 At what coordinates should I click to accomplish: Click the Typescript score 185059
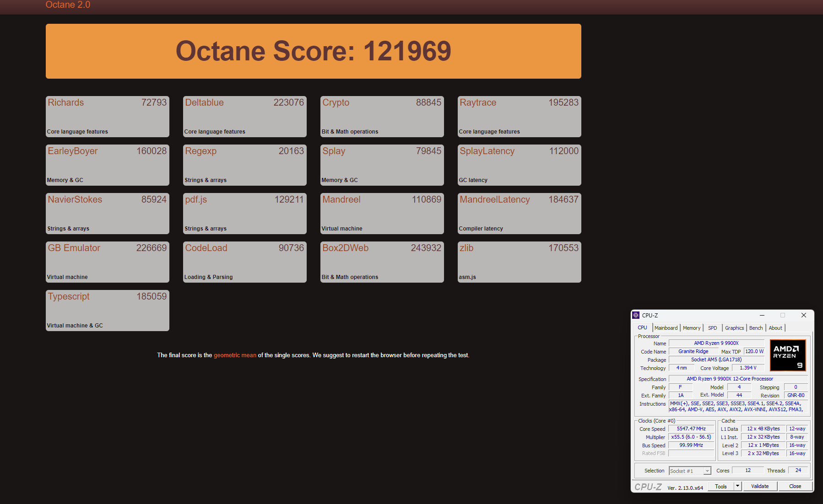tap(152, 296)
